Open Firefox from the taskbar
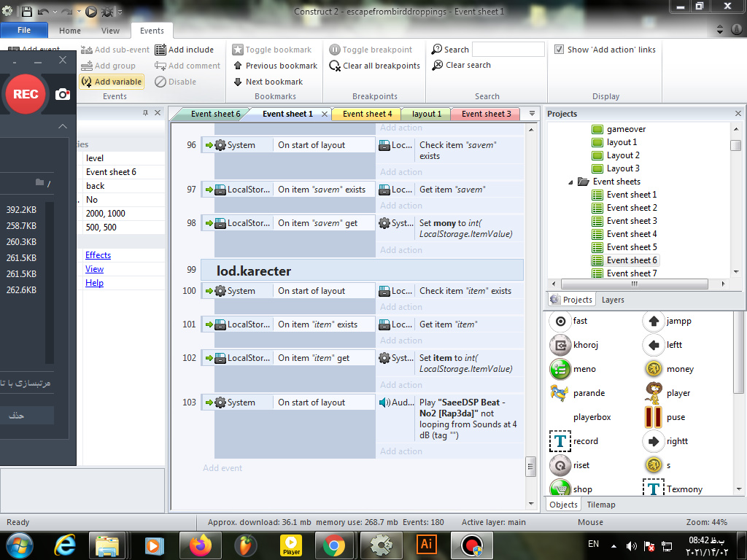The height and width of the screenshot is (560, 747). coord(200,545)
